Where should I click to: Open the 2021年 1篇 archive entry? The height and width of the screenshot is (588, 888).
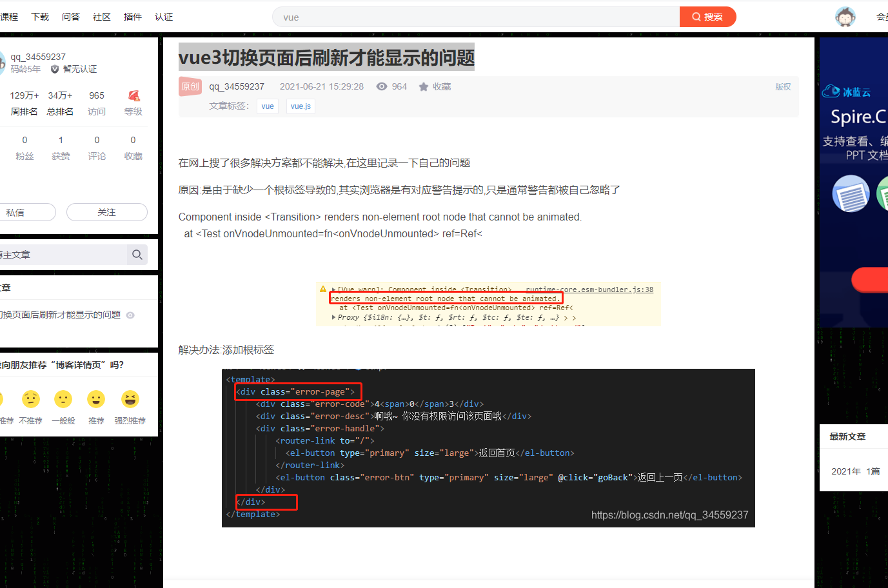point(855,471)
